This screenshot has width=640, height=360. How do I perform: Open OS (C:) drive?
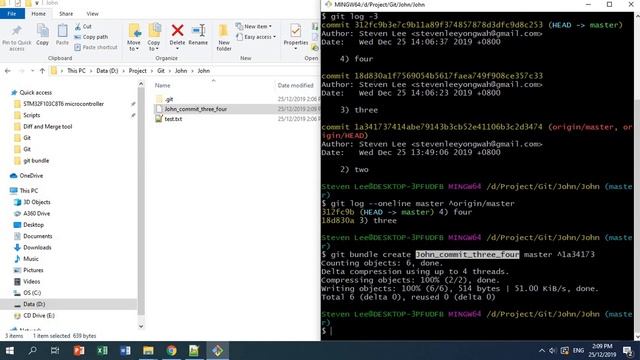[32, 293]
